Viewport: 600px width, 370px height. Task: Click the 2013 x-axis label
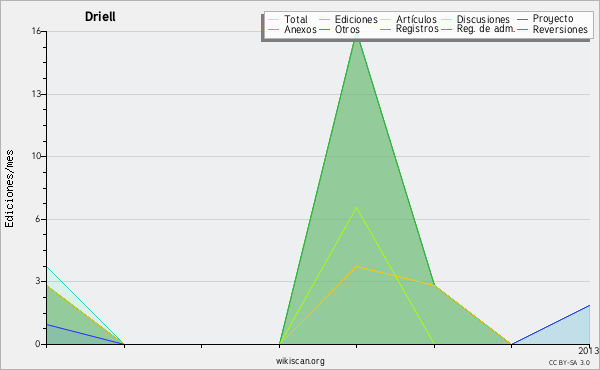(x=589, y=350)
